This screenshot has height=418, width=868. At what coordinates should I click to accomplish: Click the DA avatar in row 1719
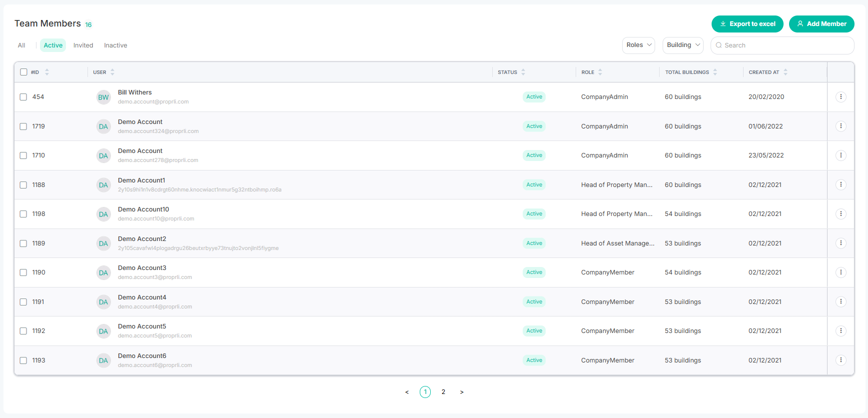click(x=103, y=126)
